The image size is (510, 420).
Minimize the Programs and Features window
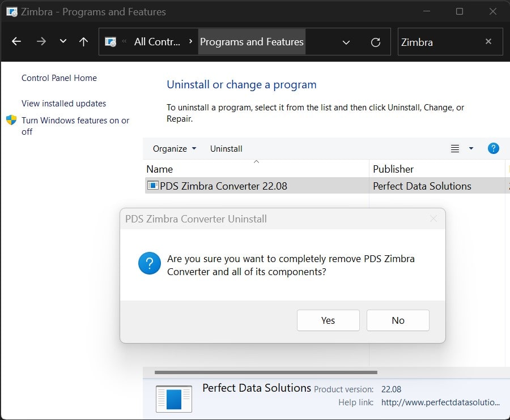426,11
